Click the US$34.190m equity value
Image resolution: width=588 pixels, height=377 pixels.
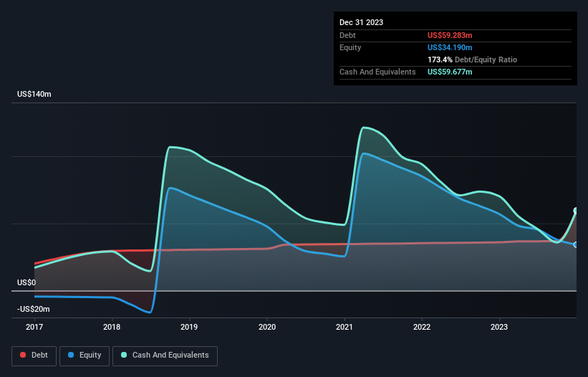450,47
